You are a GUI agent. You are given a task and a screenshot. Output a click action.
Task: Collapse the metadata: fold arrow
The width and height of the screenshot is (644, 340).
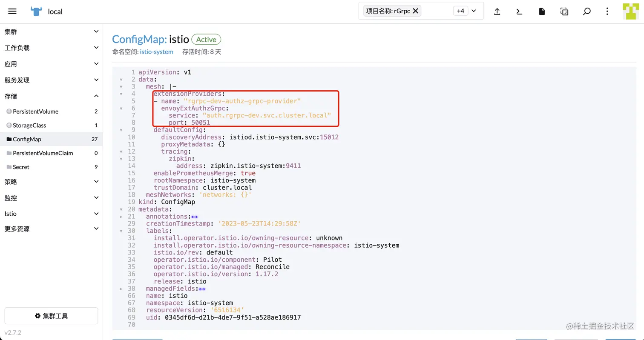coord(121,209)
